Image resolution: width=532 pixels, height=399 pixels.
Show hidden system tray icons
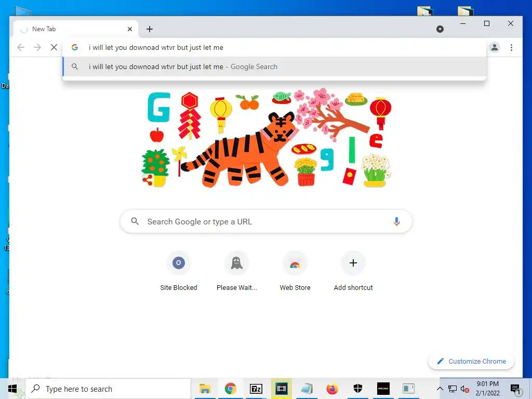440,389
